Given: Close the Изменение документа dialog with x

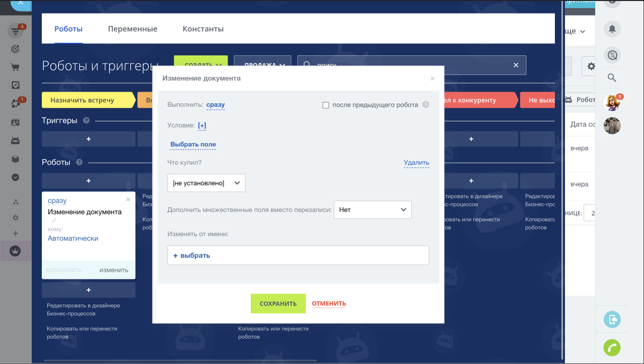Looking at the screenshot, I should (432, 79).
